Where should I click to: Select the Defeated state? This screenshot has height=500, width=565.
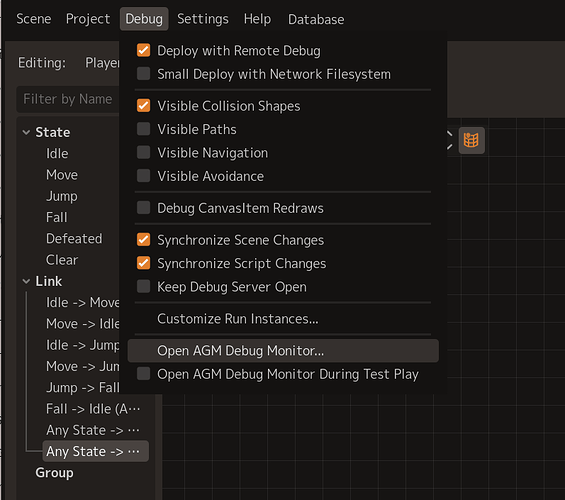pyautogui.click(x=74, y=238)
